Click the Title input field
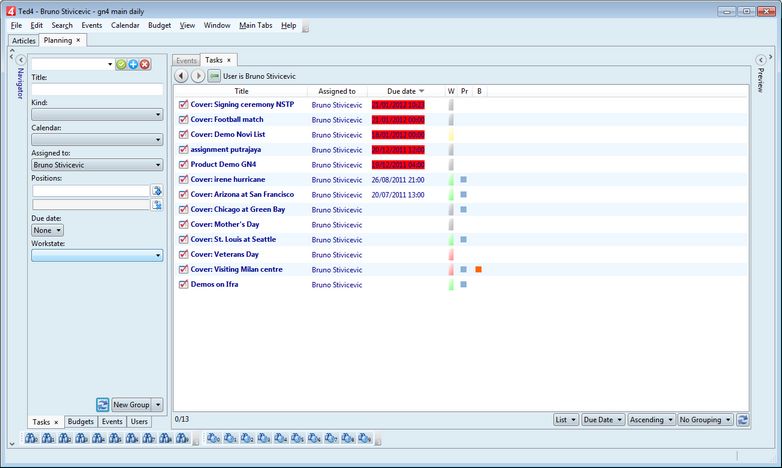 [97, 89]
